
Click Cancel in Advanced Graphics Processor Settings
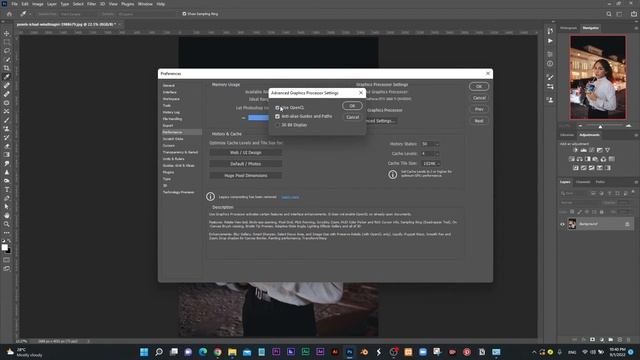click(352, 117)
